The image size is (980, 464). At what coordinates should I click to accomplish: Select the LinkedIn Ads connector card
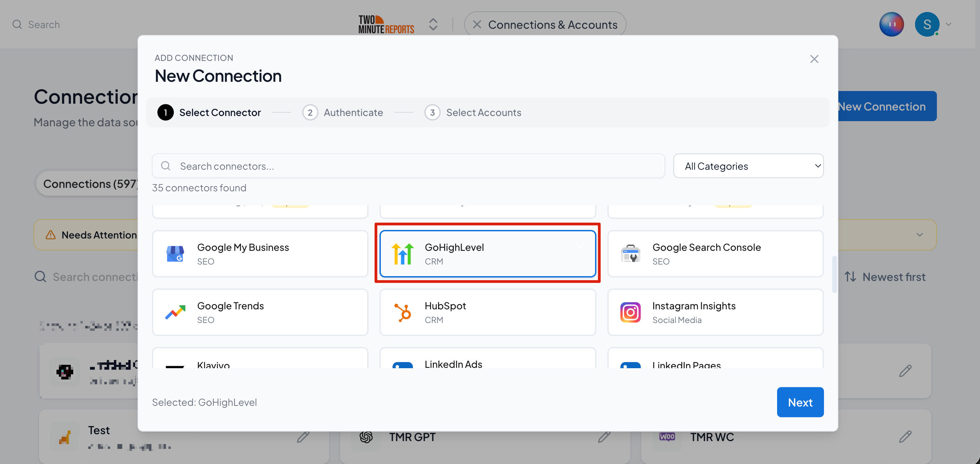[487, 358]
